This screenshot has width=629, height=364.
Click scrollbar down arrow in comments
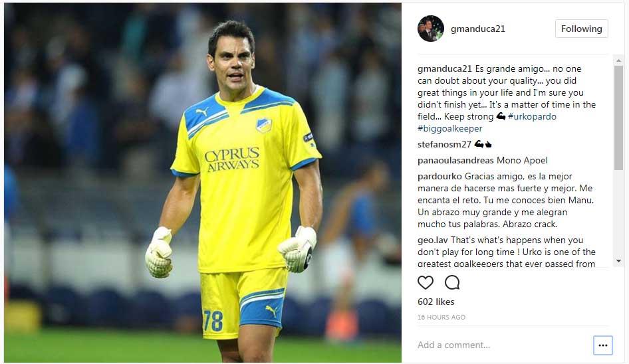tap(618, 261)
